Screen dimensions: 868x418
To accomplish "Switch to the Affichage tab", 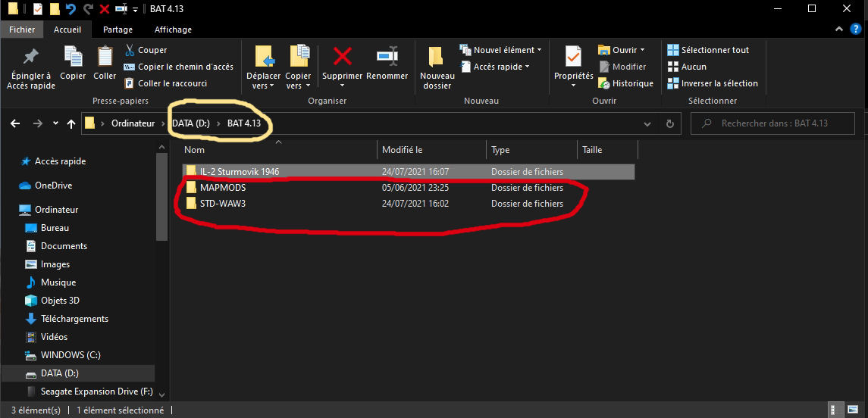I will (173, 30).
